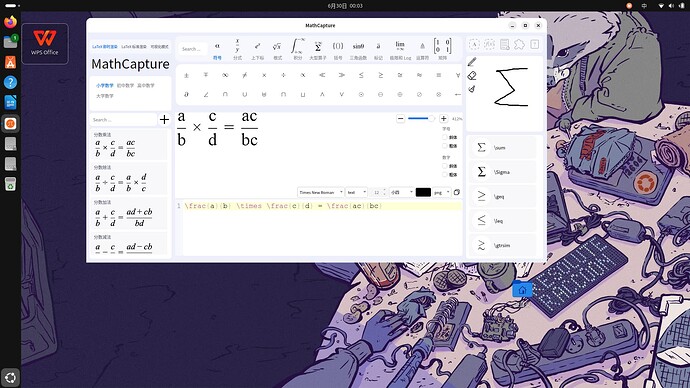
Task: Choose the \geq recognition result
Action: tap(503, 196)
